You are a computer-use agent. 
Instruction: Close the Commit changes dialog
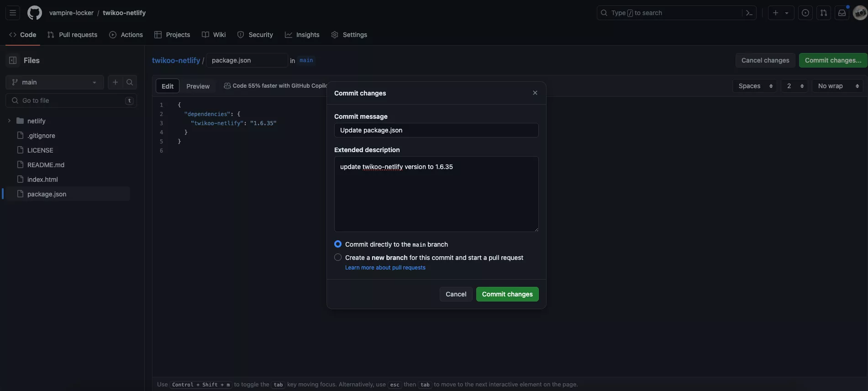click(535, 93)
